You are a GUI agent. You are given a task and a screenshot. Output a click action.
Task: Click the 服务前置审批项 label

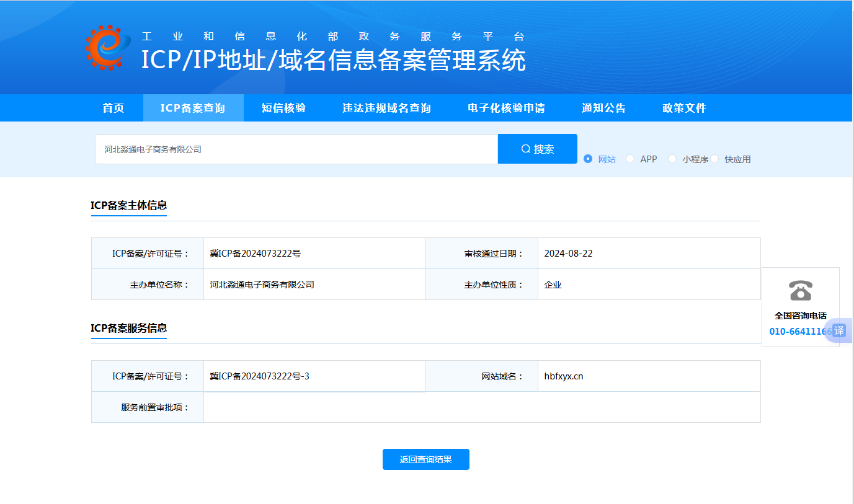(155, 407)
